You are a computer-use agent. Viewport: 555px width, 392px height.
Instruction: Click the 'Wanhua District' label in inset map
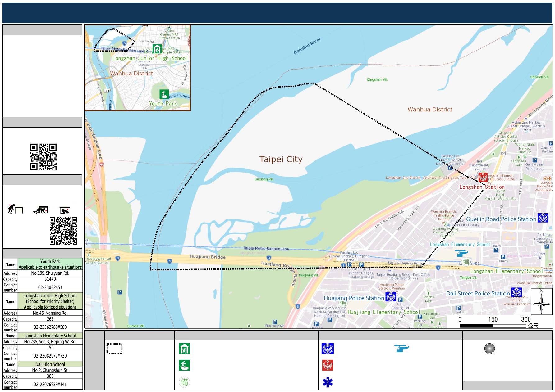tap(131, 73)
